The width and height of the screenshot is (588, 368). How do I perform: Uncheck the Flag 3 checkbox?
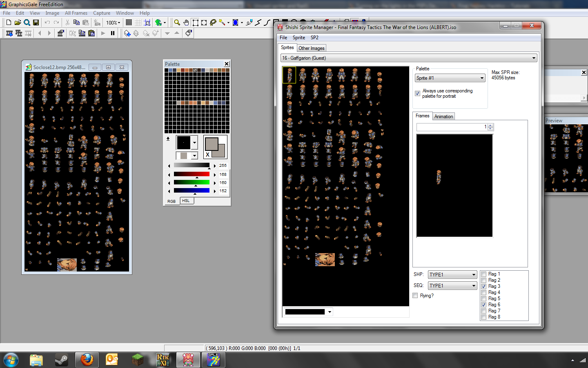[484, 287]
